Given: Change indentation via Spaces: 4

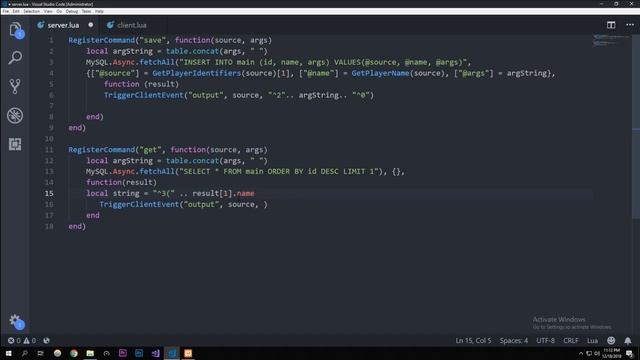Looking at the screenshot, I should pos(513,340).
